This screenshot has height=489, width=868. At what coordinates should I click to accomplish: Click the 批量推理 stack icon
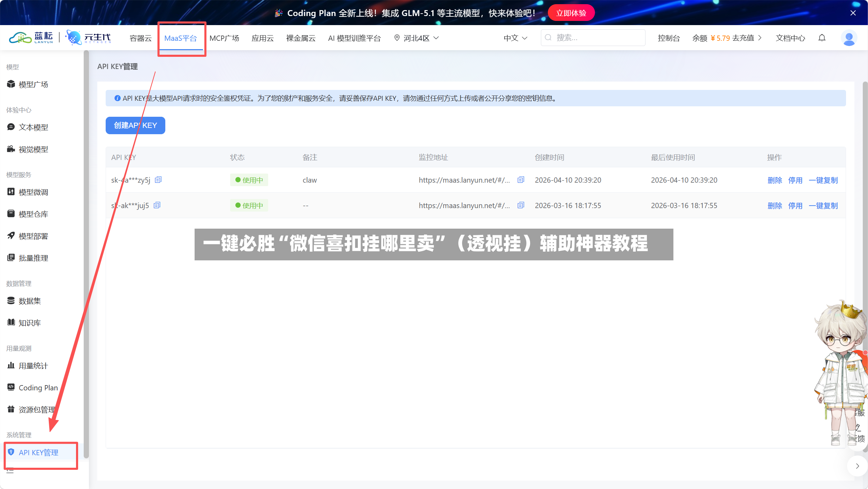pos(11,258)
